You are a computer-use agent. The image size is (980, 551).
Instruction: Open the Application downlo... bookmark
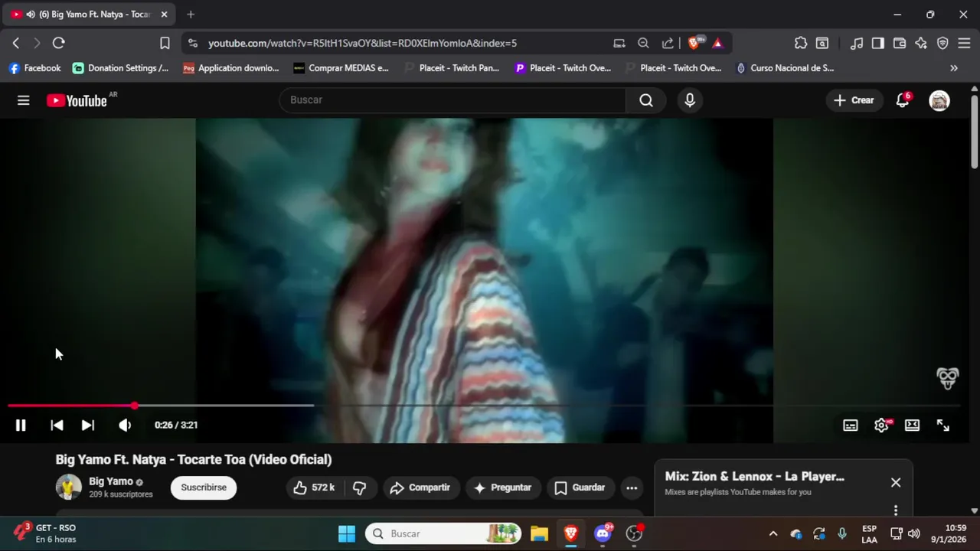coord(231,68)
